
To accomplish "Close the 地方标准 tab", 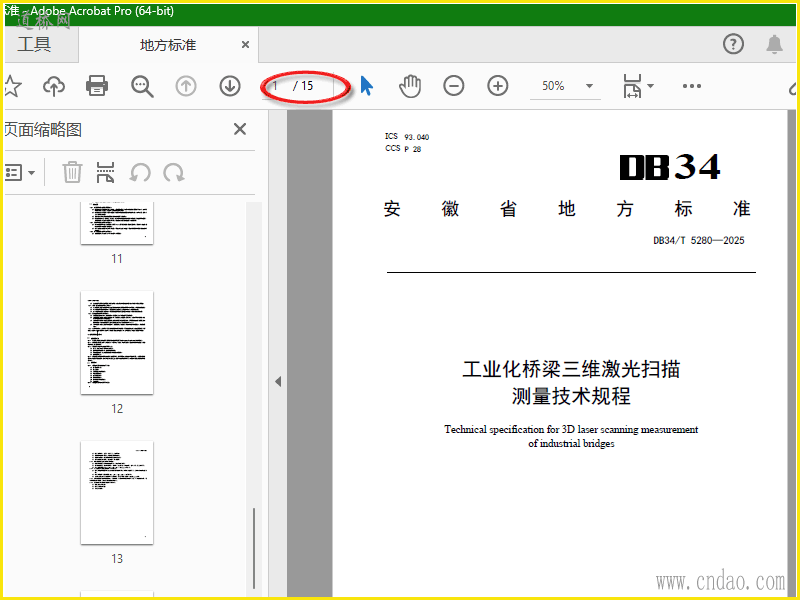I will coord(245,45).
